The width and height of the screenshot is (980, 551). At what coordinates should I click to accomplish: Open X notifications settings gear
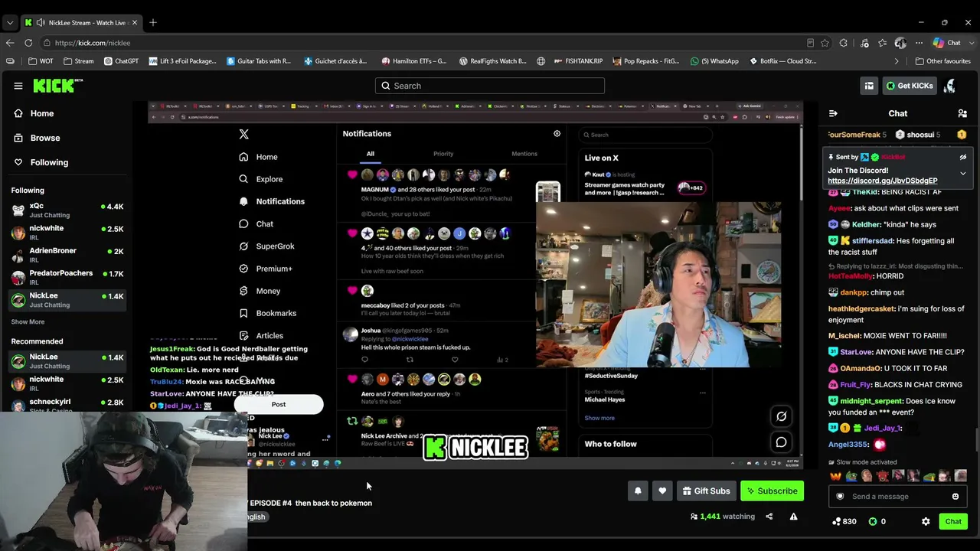557,133
